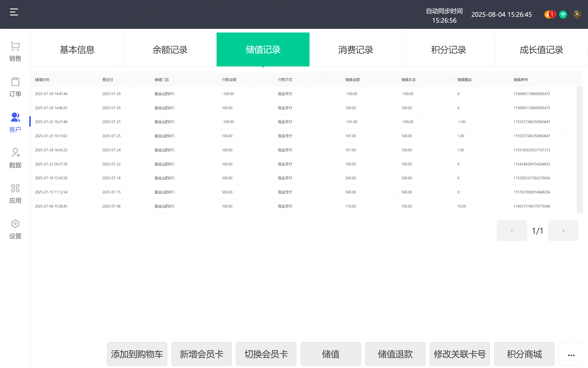This screenshot has width=588, height=368.
Task: Click 修改关联卡号 button
Action: (460, 354)
